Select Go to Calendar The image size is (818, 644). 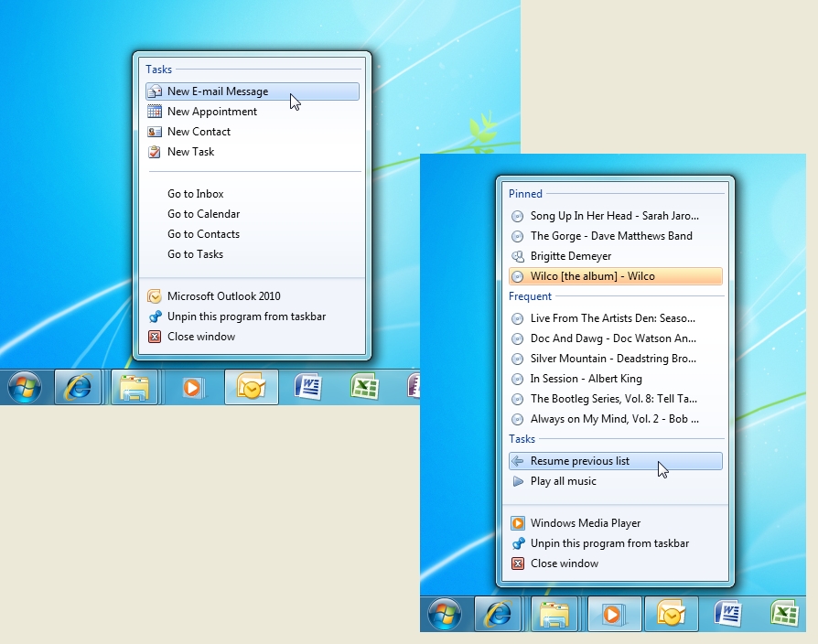click(x=203, y=214)
